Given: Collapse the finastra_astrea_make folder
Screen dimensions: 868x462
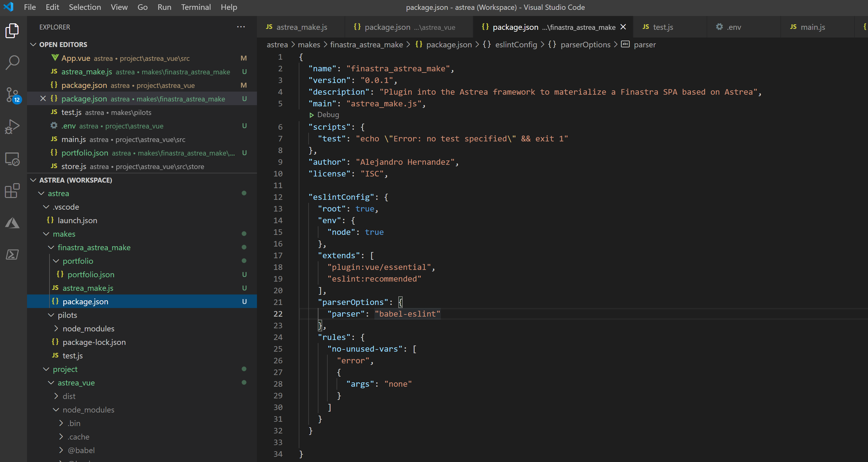Looking at the screenshot, I should (51, 248).
